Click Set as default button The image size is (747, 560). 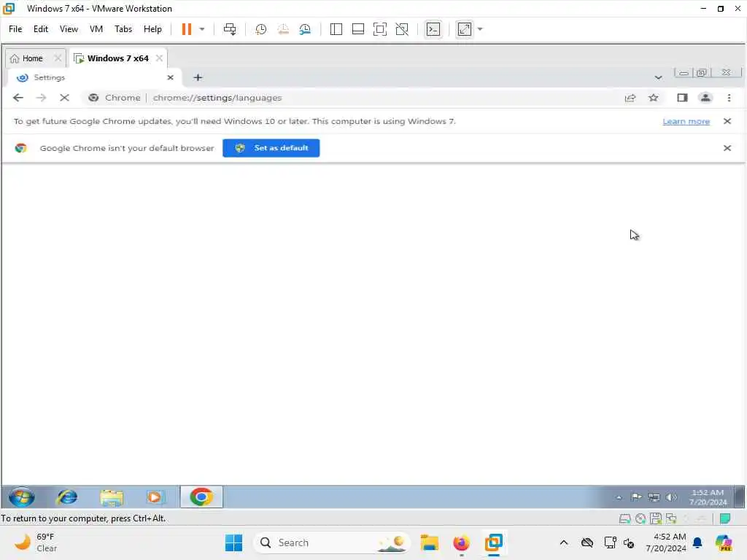[x=271, y=147]
